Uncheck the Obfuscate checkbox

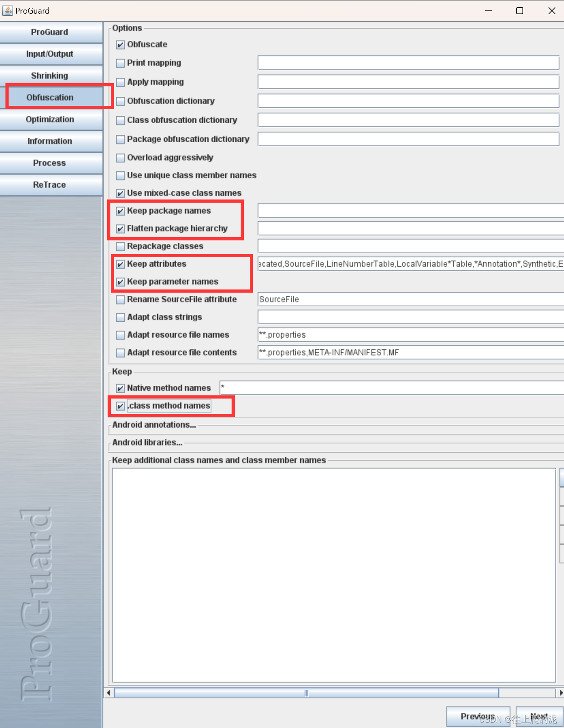point(120,45)
